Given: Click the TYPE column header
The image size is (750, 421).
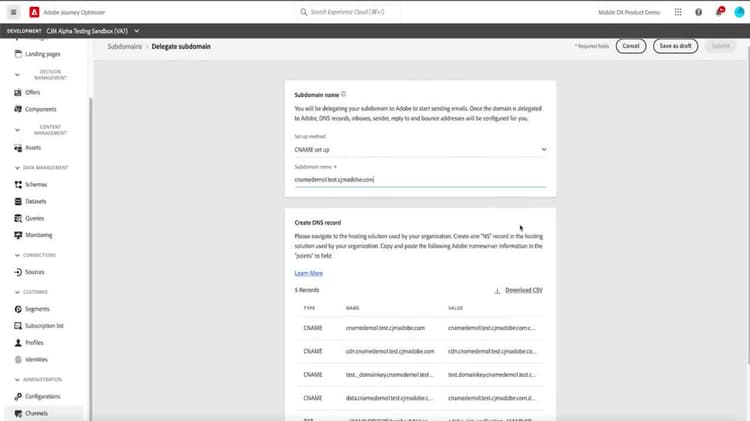Looking at the screenshot, I should pyautogui.click(x=309, y=308).
